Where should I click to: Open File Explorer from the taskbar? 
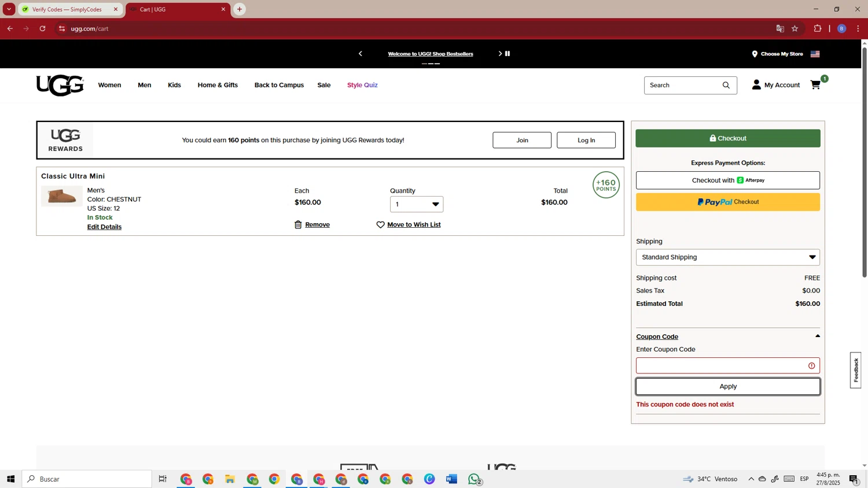230,479
